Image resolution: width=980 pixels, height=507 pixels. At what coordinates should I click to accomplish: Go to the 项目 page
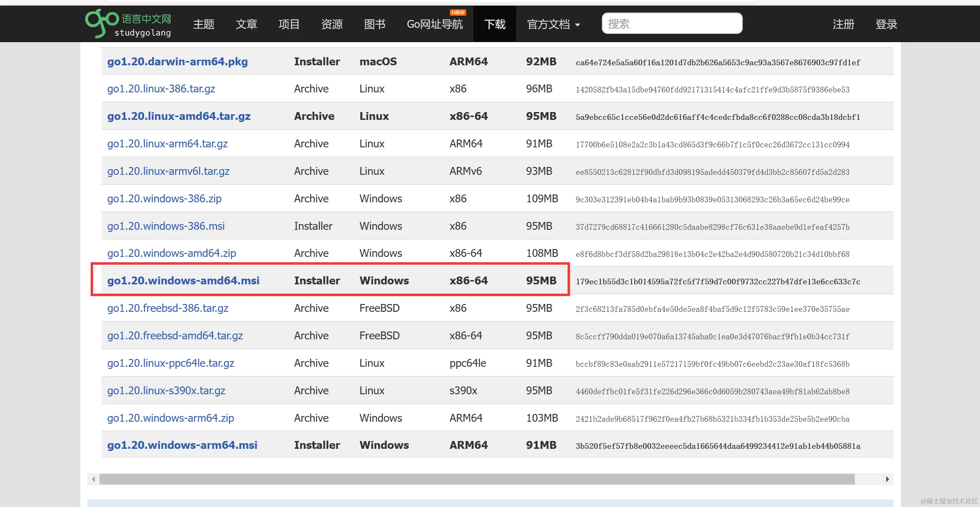coord(289,24)
